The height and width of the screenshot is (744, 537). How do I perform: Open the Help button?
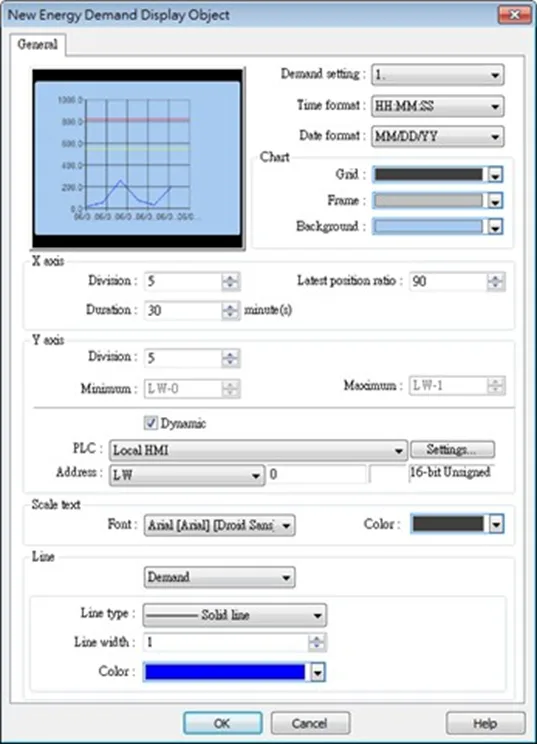485,723
